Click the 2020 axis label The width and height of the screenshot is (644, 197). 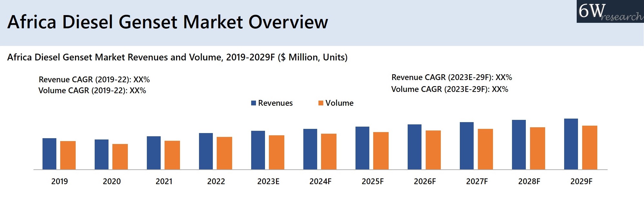(112, 182)
